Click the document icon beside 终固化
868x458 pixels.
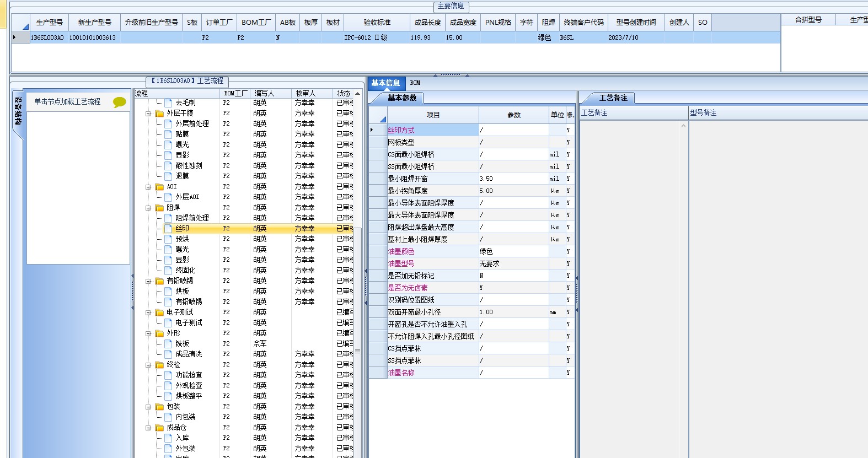(168, 270)
